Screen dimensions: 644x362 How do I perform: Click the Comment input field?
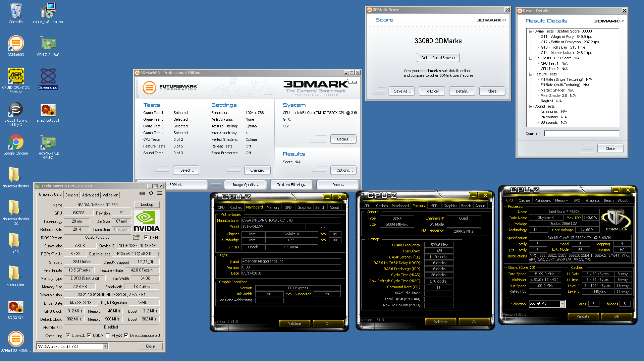(x=581, y=133)
